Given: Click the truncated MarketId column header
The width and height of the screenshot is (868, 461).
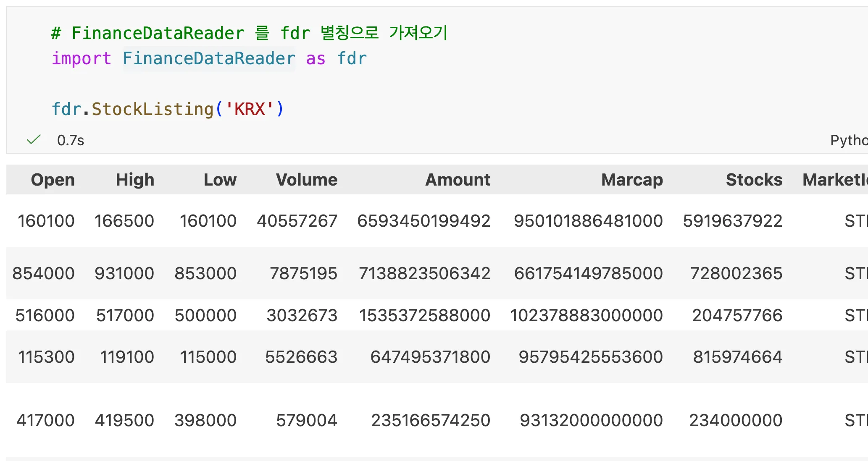Looking at the screenshot, I should coord(834,179).
